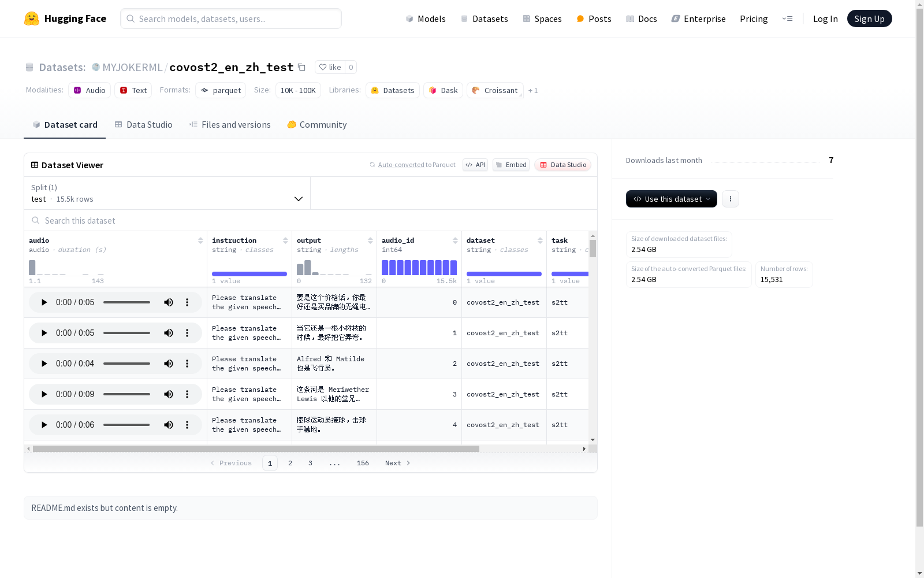Click the Sign Up button

pyautogui.click(x=870, y=18)
